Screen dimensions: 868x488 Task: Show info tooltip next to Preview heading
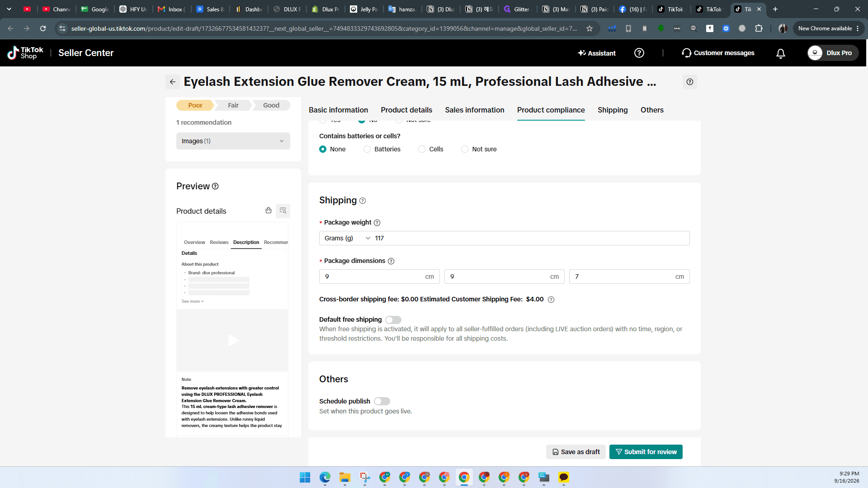pyautogui.click(x=215, y=186)
